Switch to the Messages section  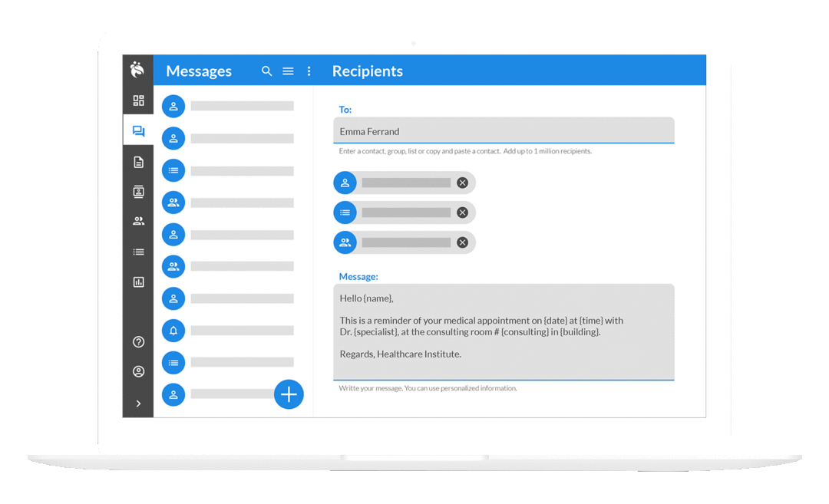(199, 71)
